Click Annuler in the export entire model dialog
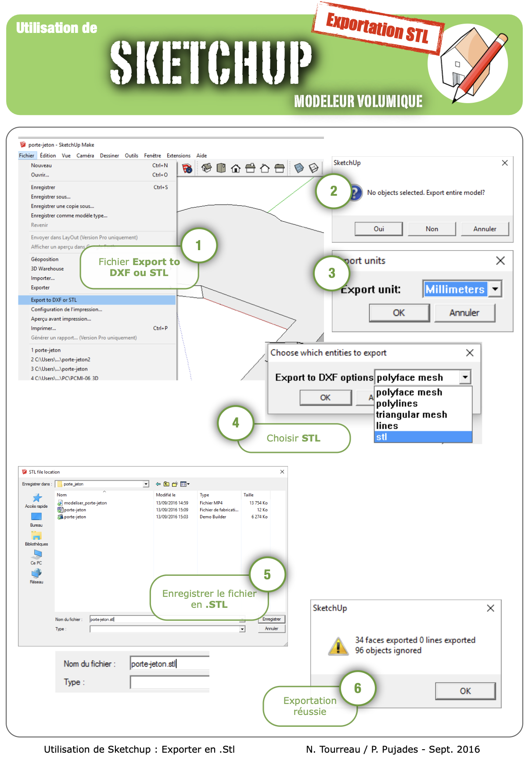This screenshot has height=761, width=532. click(485, 229)
